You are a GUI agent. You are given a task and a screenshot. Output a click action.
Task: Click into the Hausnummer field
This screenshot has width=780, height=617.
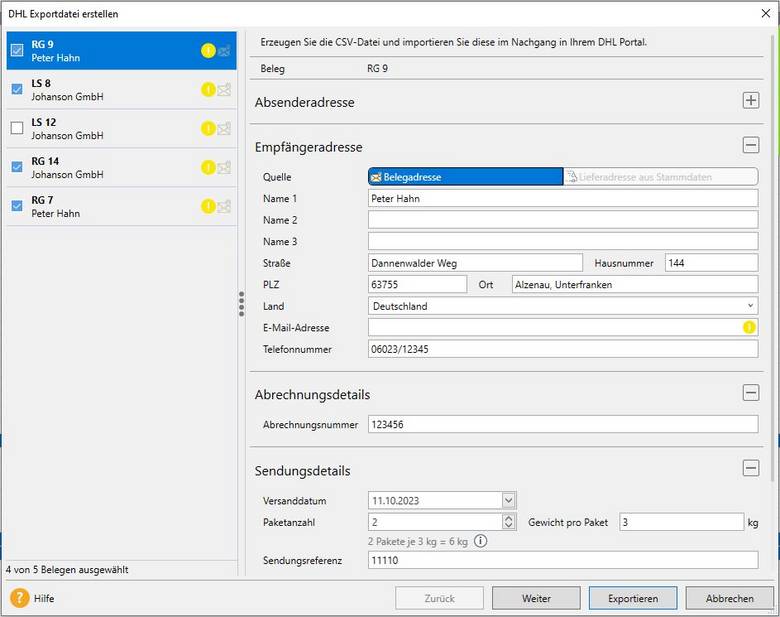point(711,263)
